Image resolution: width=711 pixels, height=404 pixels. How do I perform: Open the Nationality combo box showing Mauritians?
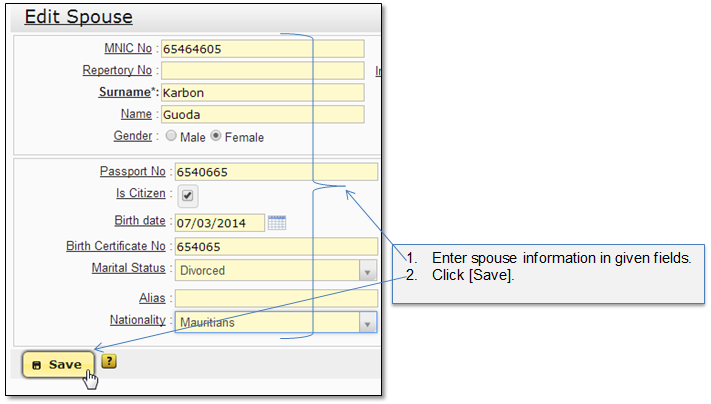[x=276, y=322]
